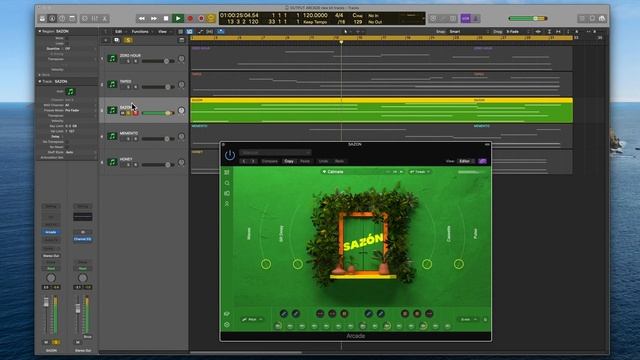
Task: Stop playback with the stop button
Action: click(166, 18)
